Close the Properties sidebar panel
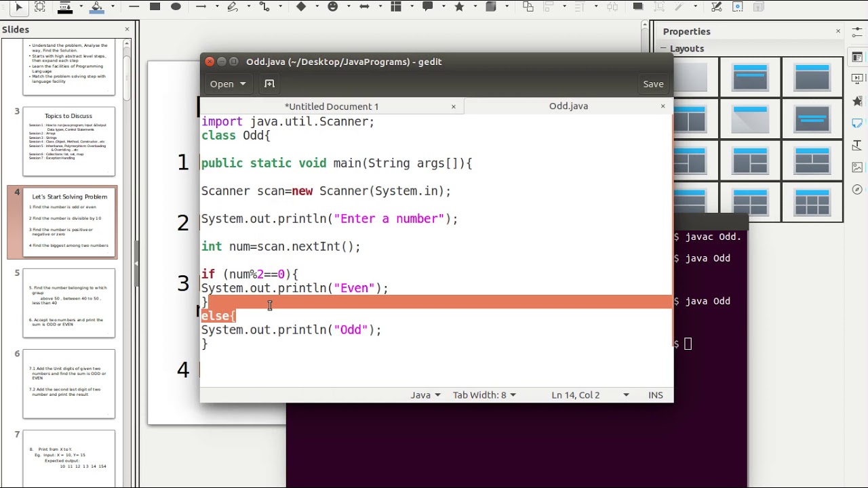Image resolution: width=868 pixels, height=488 pixels. pyautogui.click(x=837, y=31)
